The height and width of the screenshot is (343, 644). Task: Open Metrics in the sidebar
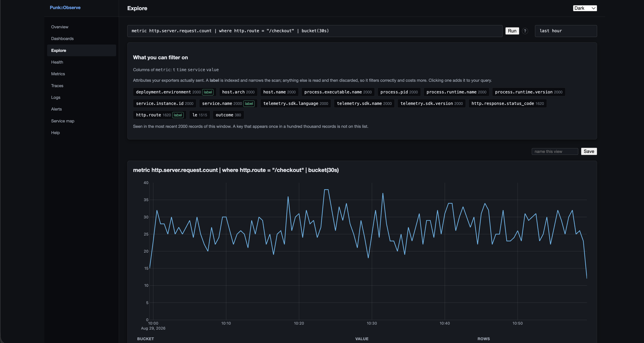(82, 74)
